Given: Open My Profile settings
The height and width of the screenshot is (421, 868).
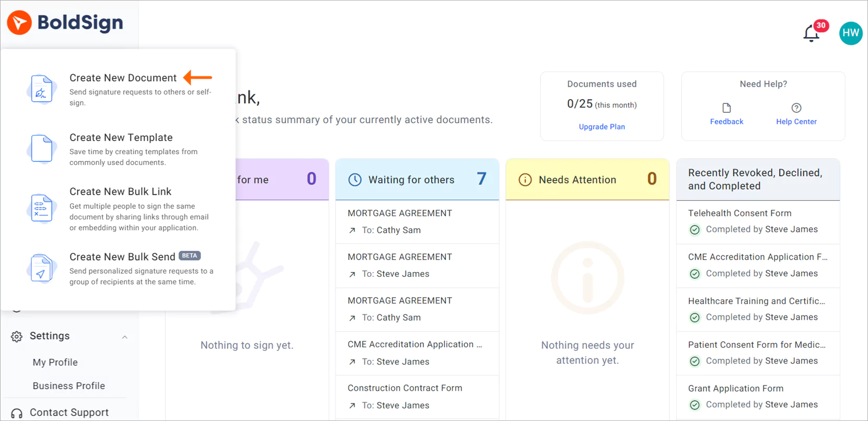Looking at the screenshot, I should tap(55, 362).
